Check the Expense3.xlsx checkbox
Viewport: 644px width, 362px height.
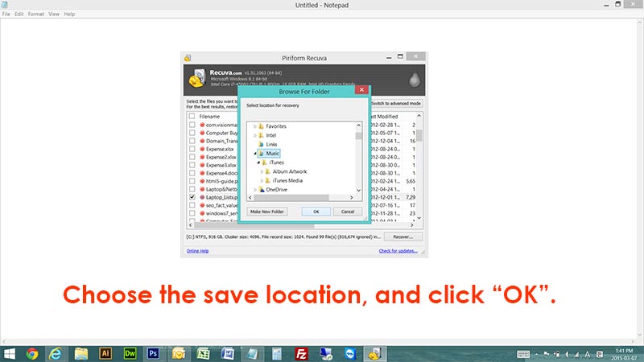[192, 165]
